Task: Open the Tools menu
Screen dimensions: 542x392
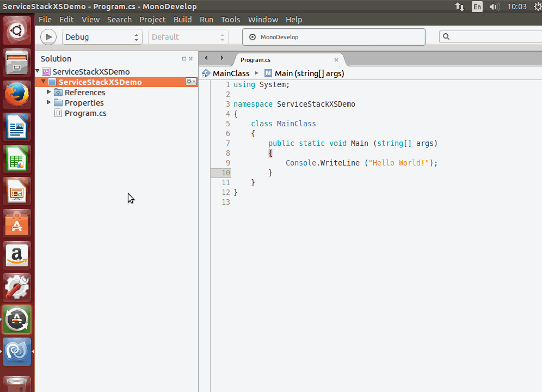Action: (x=231, y=20)
